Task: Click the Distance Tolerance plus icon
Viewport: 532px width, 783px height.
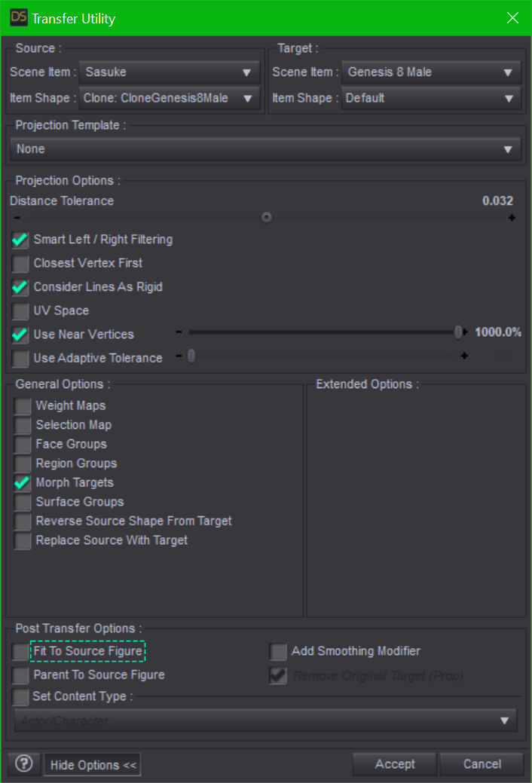Action: tap(512, 218)
